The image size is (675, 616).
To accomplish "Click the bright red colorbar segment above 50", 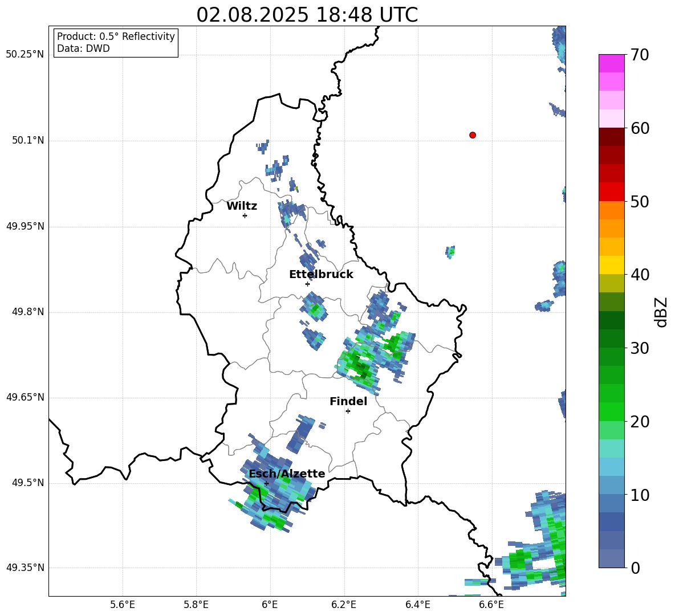I will pyautogui.click(x=611, y=191).
